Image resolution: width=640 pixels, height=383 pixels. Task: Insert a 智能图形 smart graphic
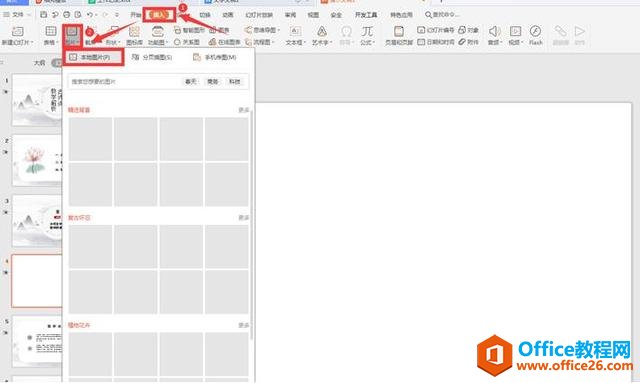(x=189, y=30)
